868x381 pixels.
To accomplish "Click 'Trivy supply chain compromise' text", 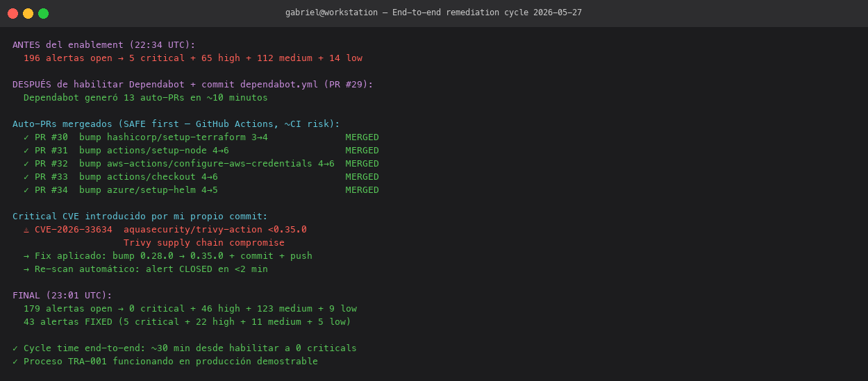I will pyautogui.click(x=204, y=243).
